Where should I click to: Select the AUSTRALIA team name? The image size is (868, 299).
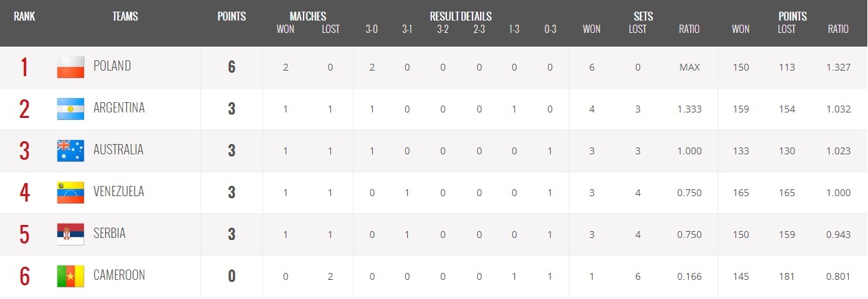pyautogui.click(x=118, y=150)
